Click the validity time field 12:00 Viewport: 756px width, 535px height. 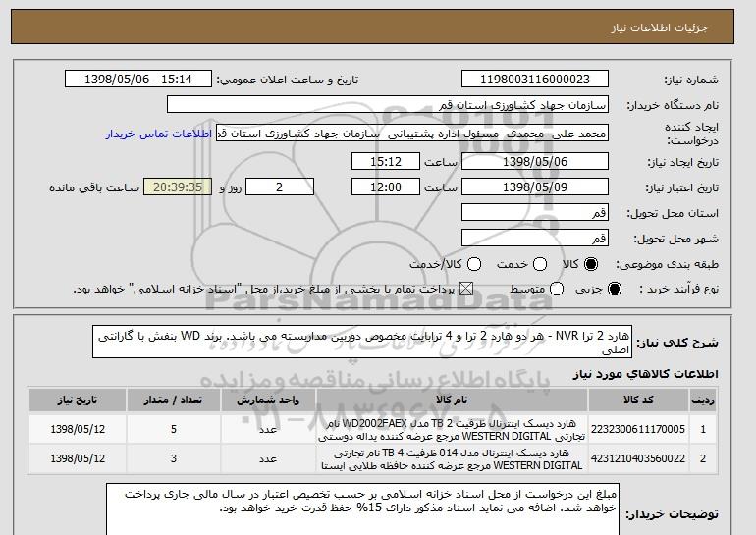386,187
